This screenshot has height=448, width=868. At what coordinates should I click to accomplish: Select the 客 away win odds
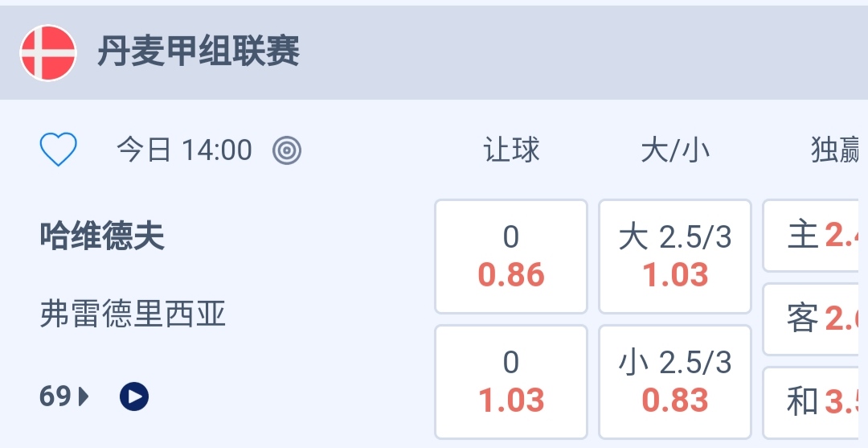tap(815, 319)
